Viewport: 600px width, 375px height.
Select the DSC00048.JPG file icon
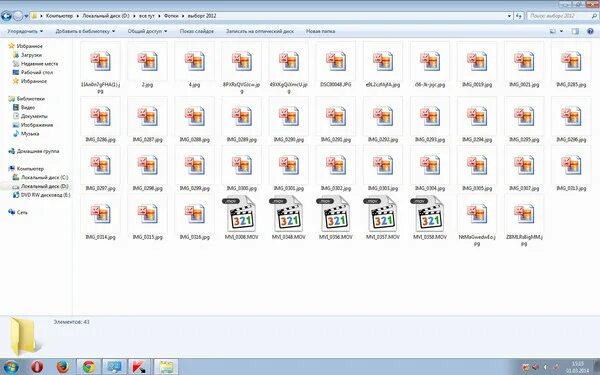(336, 61)
